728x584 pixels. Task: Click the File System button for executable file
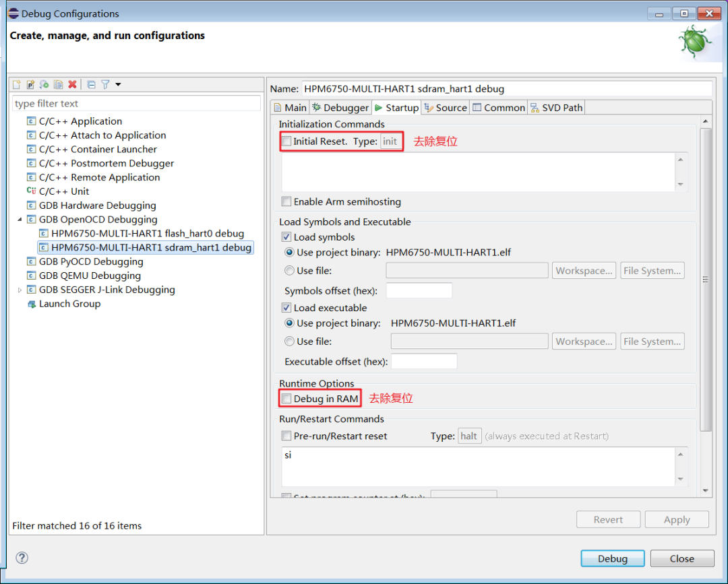(x=652, y=342)
